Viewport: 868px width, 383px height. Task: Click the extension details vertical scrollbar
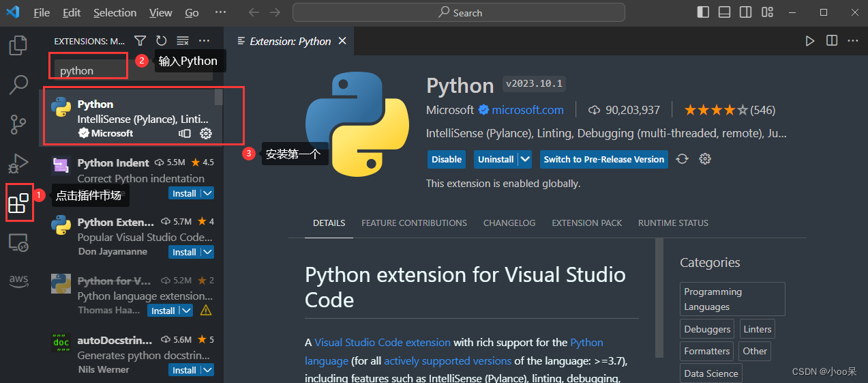pyautogui.click(x=659, y=298)
